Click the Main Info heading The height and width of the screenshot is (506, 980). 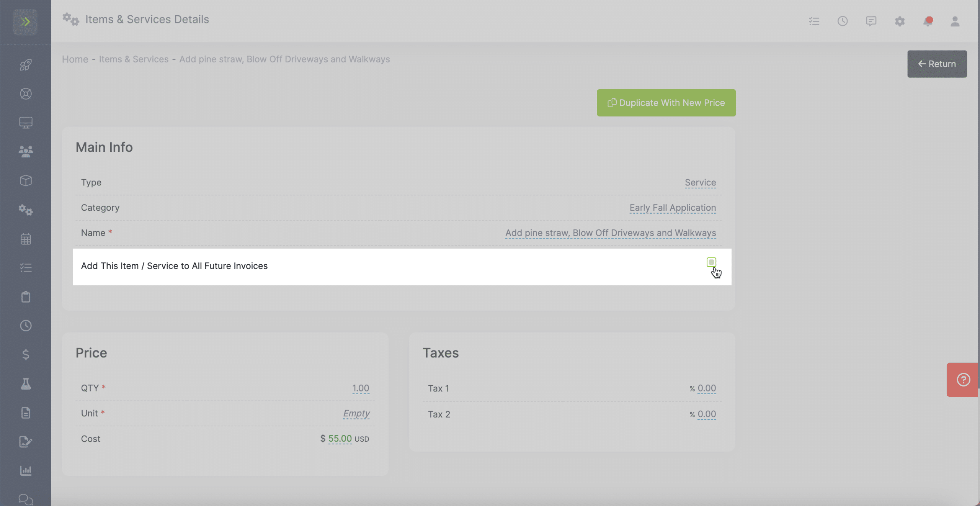pos(104,147)
